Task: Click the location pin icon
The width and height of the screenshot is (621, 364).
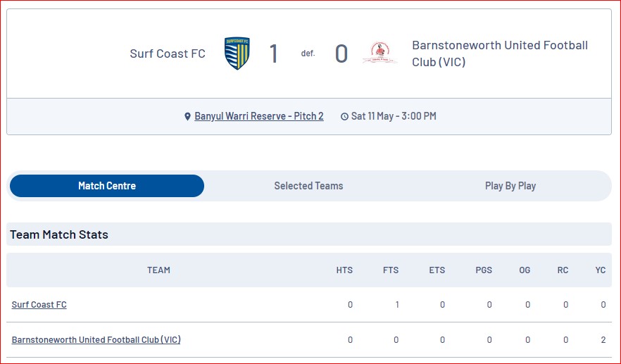Action: tap(188, 116)
